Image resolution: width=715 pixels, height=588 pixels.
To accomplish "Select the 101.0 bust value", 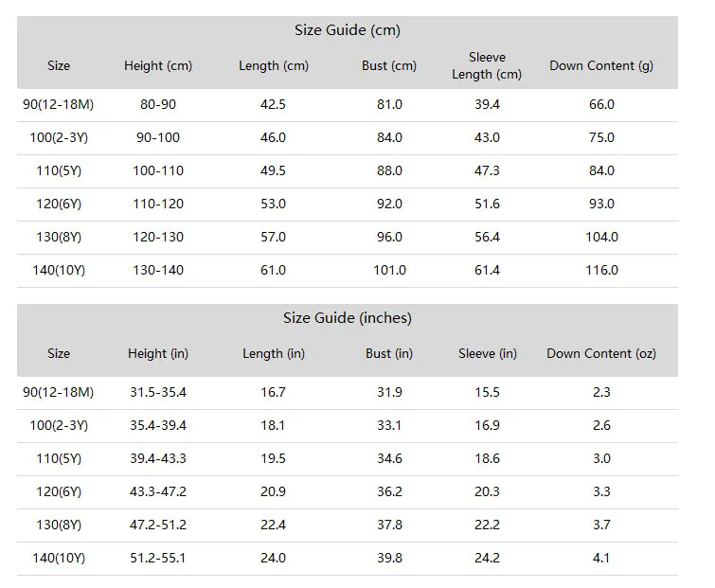I will [x=389, y=270].
